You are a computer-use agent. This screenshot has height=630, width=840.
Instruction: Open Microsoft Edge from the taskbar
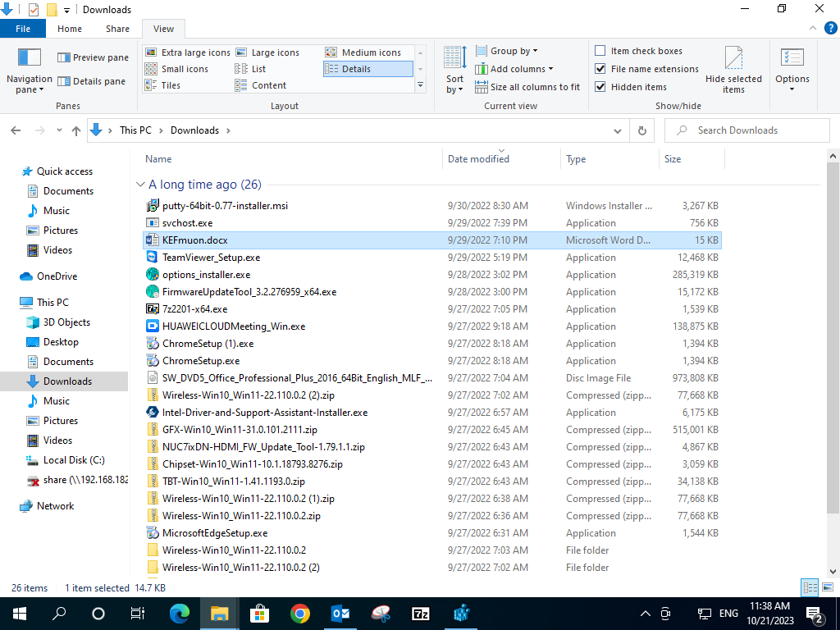click(x=179, y=613)
